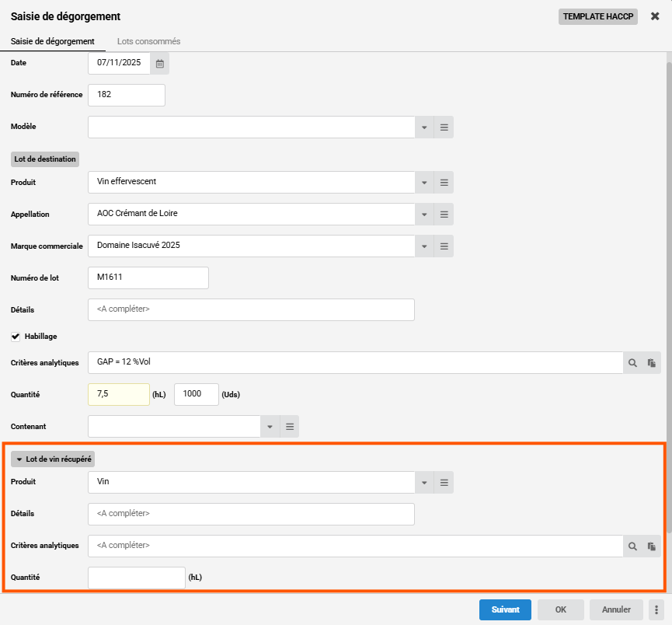The width and height of the screenshot is (672, 625).
Task: Search analytical criteria for GAP field
Action: pos(632,363)
